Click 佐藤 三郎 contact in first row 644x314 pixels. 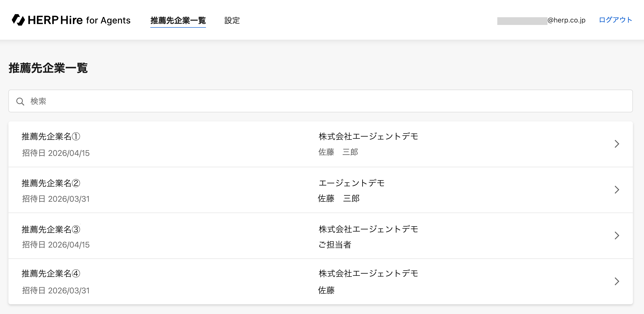338,152
